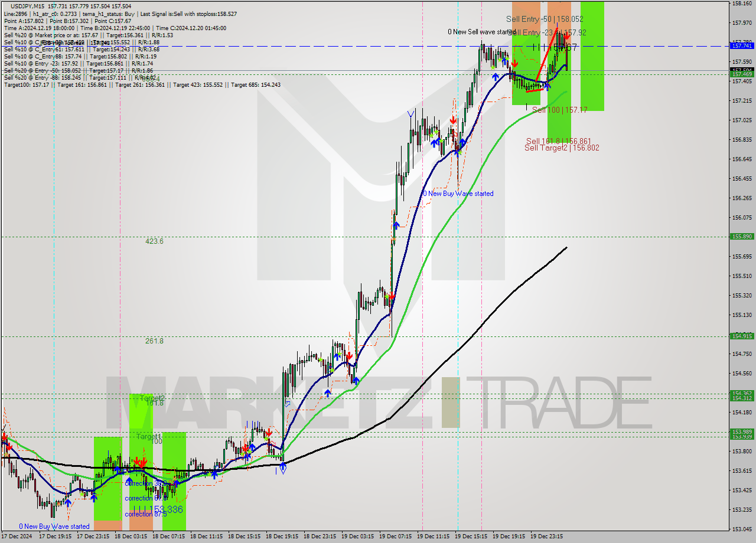Click the 155.695 price axis label
756x543 pixels.
(742, 256)
